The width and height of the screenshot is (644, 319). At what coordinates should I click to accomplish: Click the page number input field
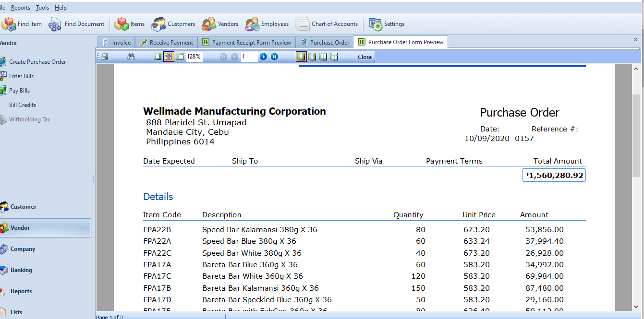(249, 57)
